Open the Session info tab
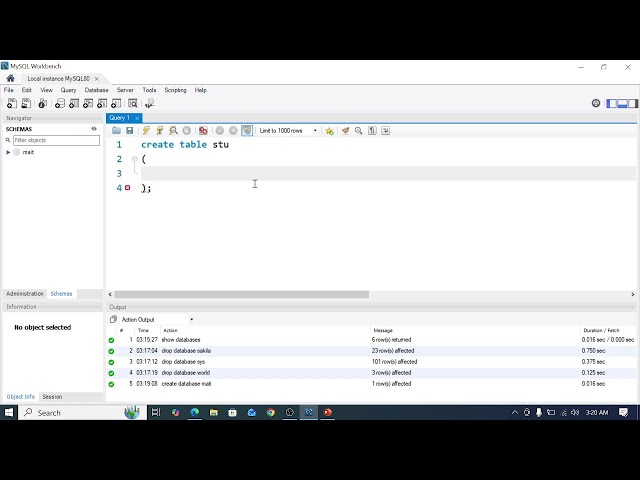The image size is (640, 480). pos(52,397)
